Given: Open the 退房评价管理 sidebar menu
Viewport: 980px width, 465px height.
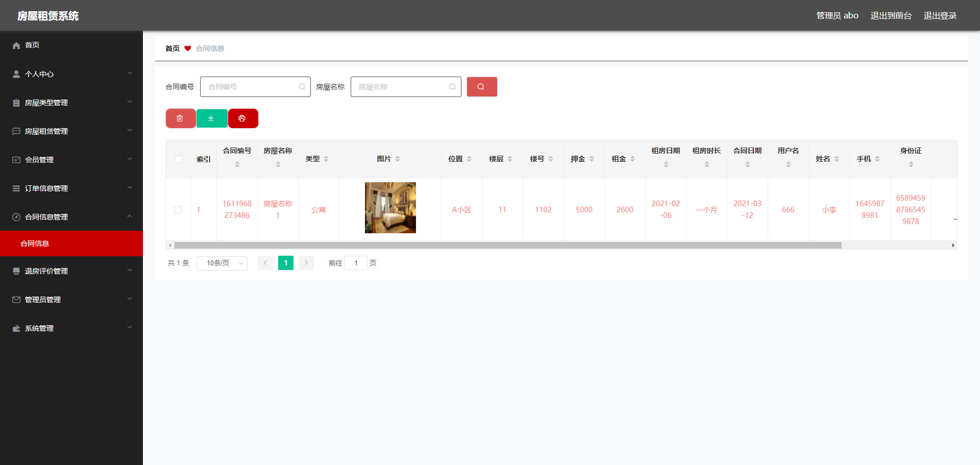Looking at the screenshot, I should pyautogui.click(x=71, y=271).
